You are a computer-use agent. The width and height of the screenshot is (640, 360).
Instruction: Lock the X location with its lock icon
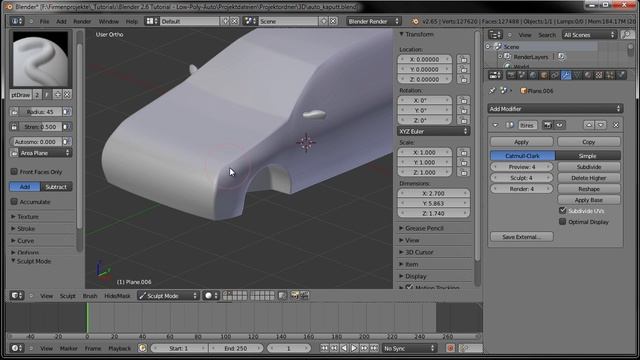(463, 60)
